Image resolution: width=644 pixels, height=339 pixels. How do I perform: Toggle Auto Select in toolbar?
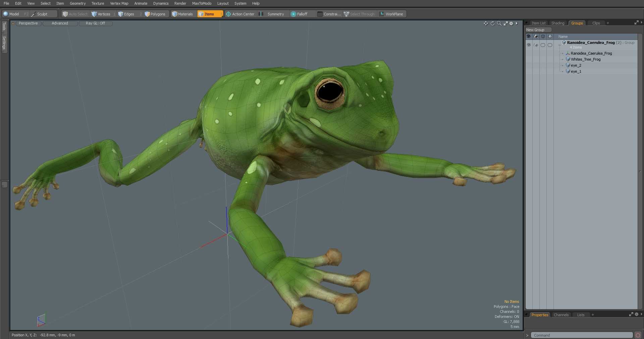pos(75,14)
